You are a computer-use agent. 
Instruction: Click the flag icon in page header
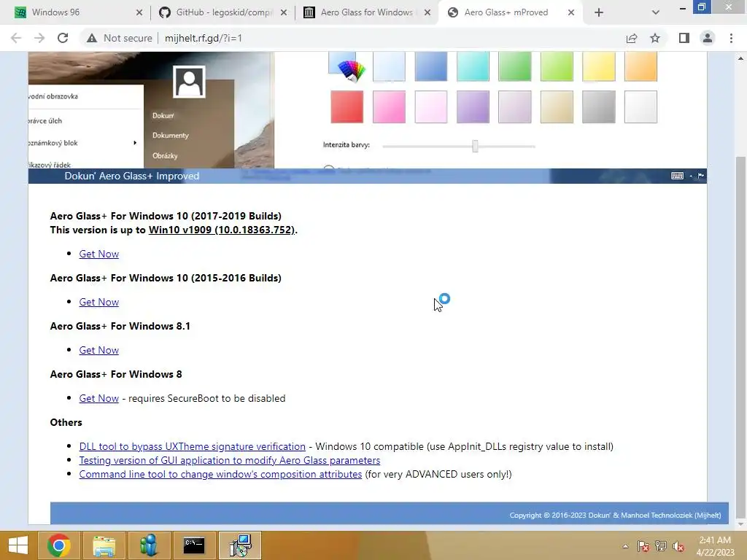coord(701,176)
